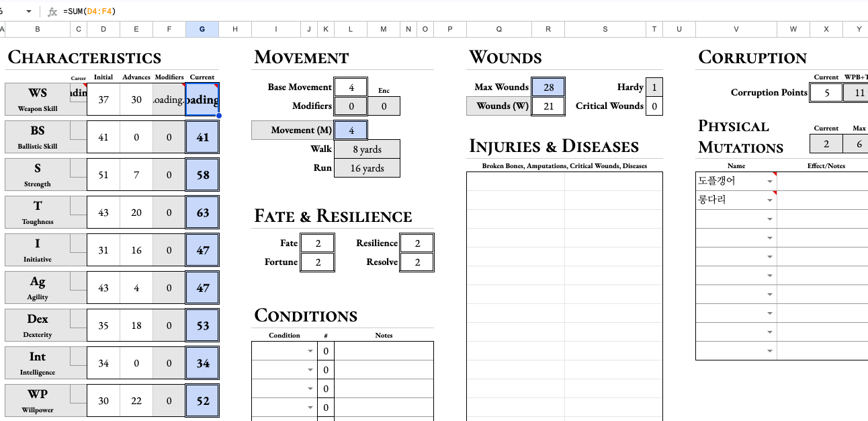Click the Strength Advances value 7
The image size is (868, 421).
pos(136,175)
